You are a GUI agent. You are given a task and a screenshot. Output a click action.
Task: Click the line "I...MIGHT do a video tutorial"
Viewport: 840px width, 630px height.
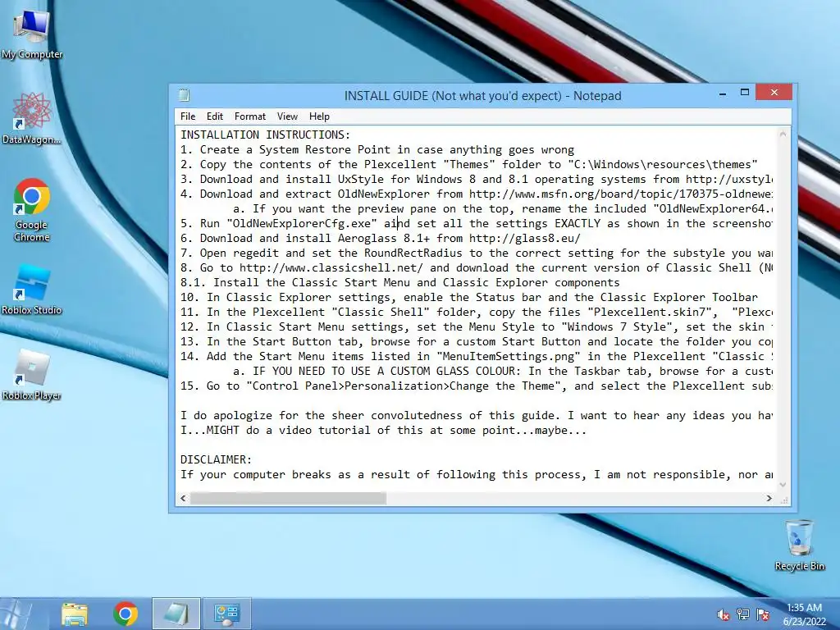tap(384, 430)
